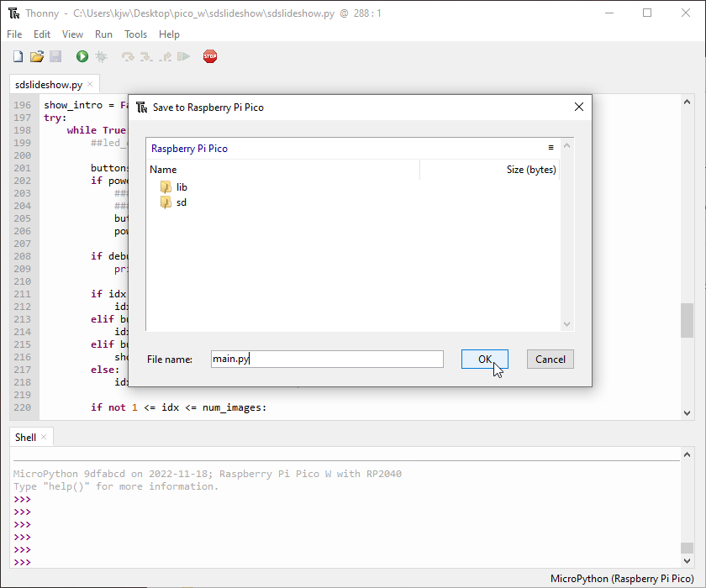Click the last Shell prompt line
Screen dimensions: 706x588
click(23, 562)
